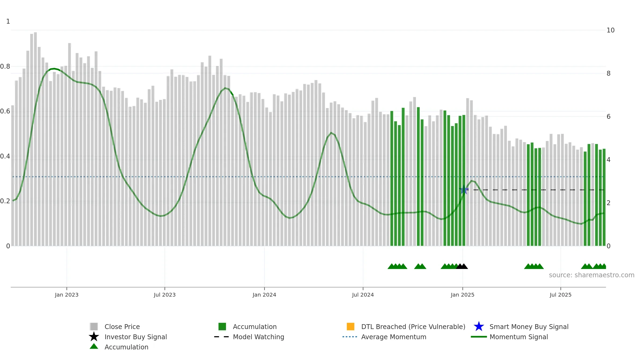Toggle the Momentum Signal legend label
Viewport: 644px width, 362px height.
pyautogui.click(x=519, y=337)
